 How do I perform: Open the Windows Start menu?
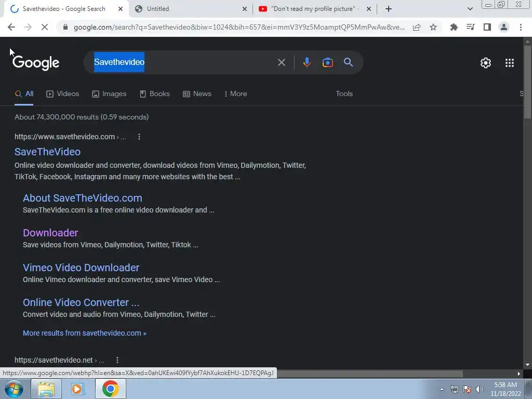pyautogui.click(x=14, y=389)
